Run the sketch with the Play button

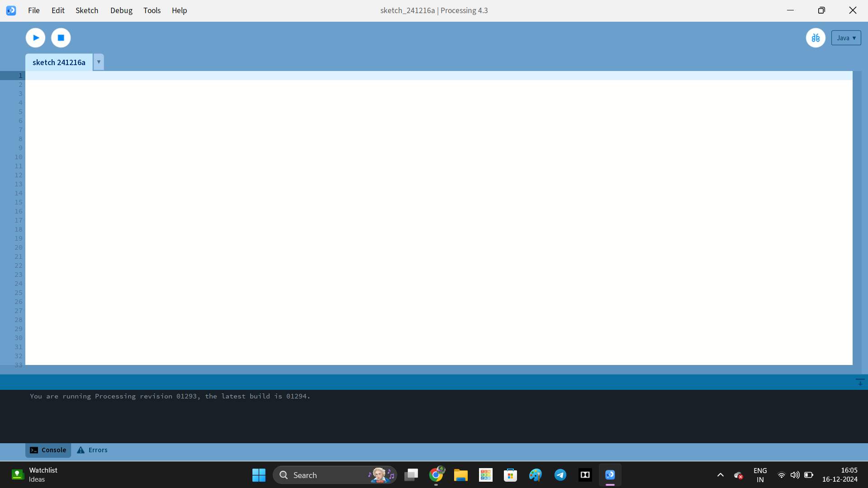(35, 38)
